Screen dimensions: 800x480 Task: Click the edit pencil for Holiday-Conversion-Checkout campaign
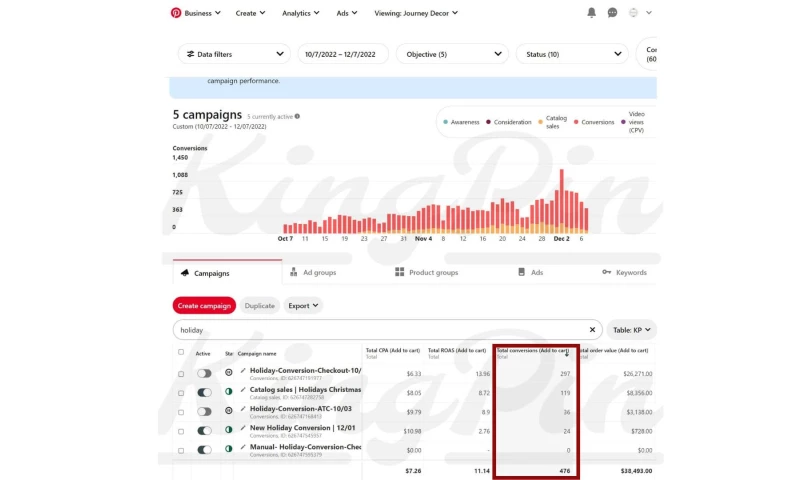(243, 371)
